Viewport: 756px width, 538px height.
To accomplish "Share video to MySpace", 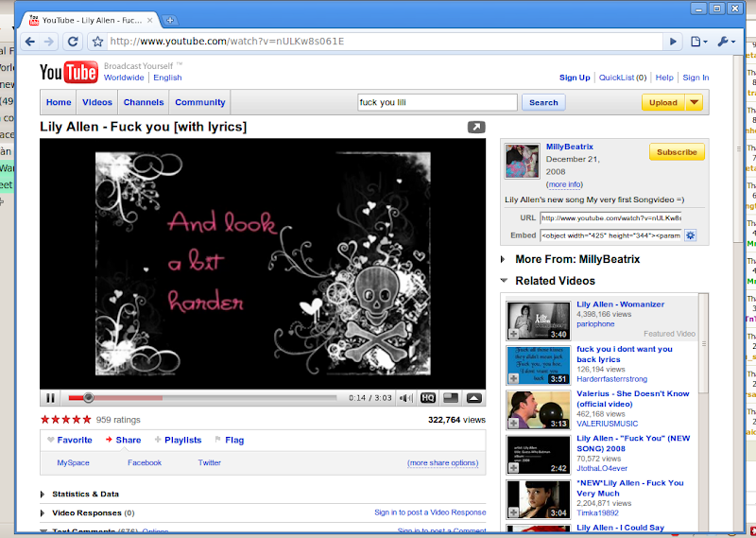I will 74,462.
